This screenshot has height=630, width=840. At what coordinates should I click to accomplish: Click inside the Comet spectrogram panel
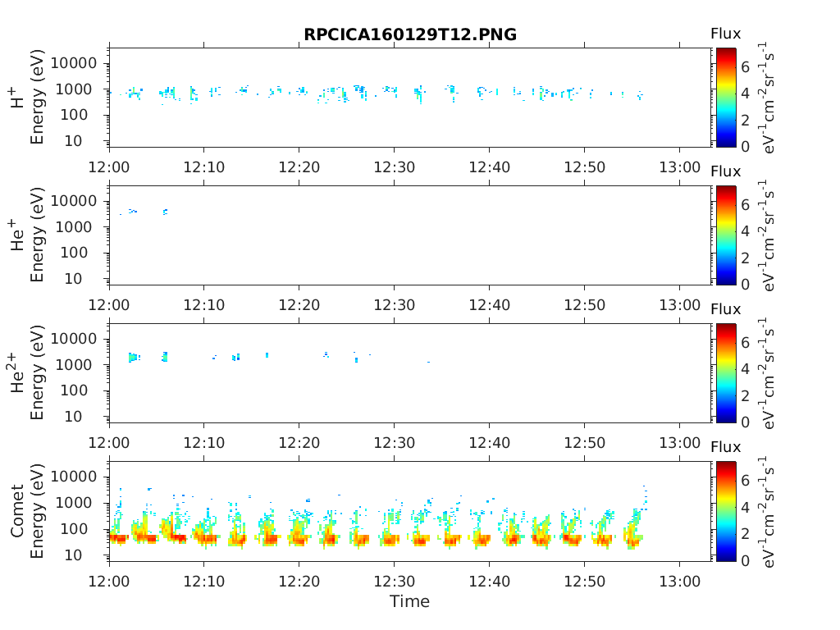point(410,511)
